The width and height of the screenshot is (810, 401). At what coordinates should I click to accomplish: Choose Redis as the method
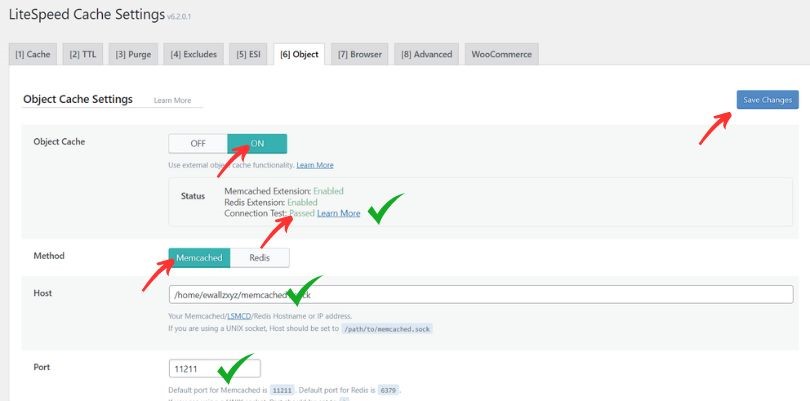(259, 257)
